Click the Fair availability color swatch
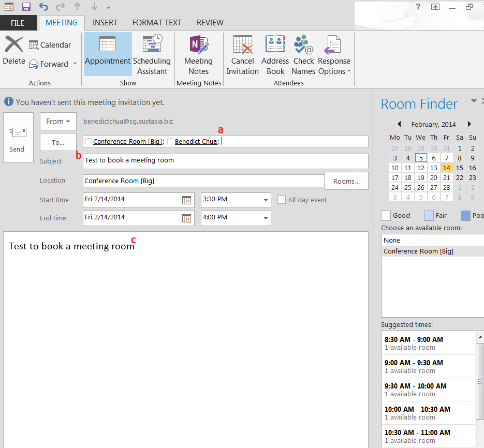This screenshot has height=448, width=484. tap(429, 216)
